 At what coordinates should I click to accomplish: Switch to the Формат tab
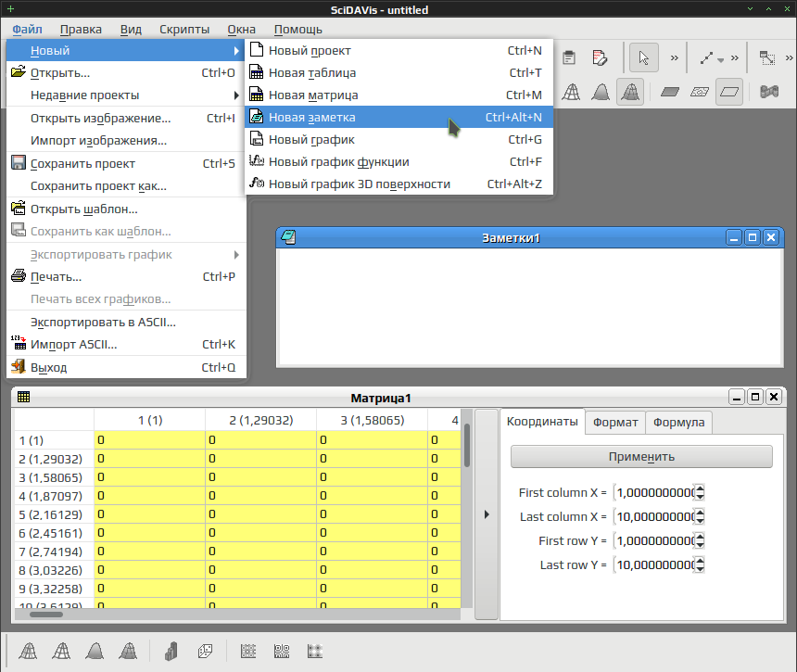tap(615, 423)
